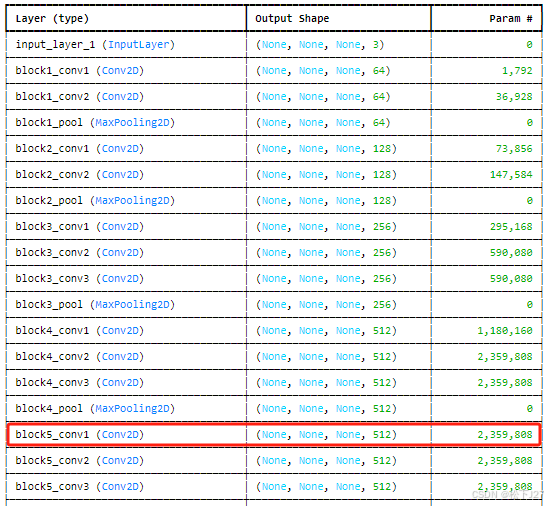Viewport: 548px width, 506px height.
Task: Click the "Layer (type)" column header
Action: tap(52, 19)
